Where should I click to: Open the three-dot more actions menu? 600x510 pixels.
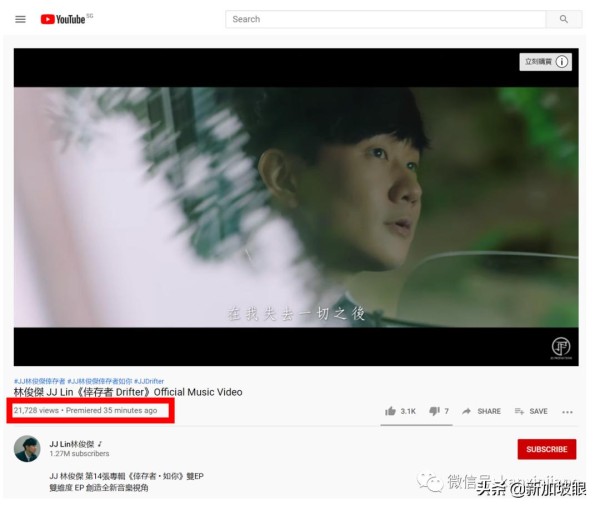pos(567,412)
